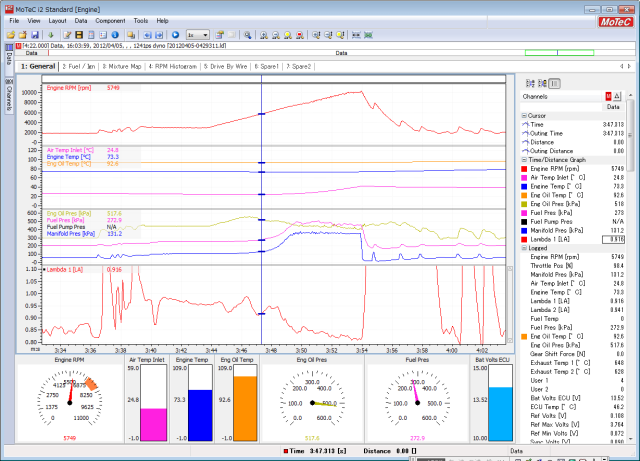Click the blue info circle icon
640x461 pixels.
coord(115,35)
